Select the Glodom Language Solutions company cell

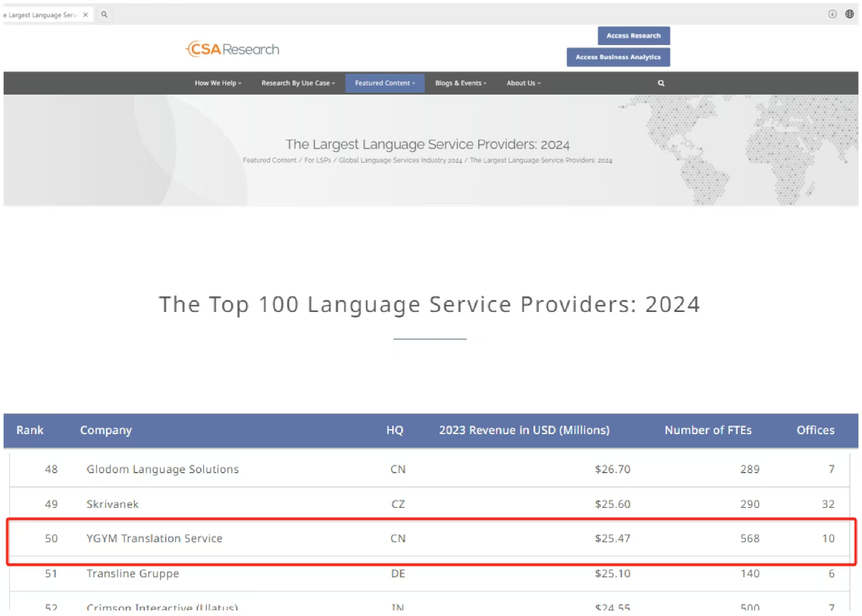coord(162,469)
